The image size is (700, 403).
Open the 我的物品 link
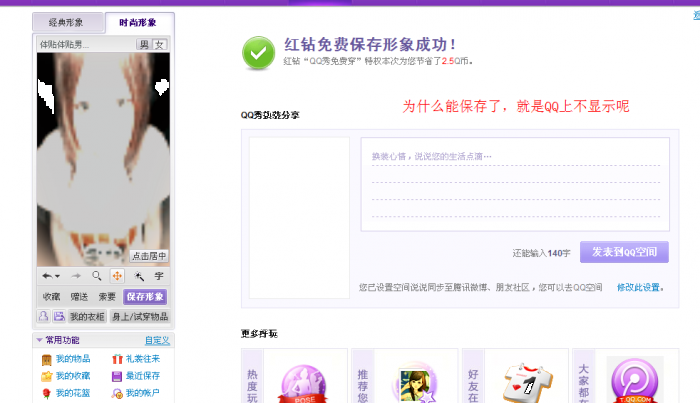73,359
